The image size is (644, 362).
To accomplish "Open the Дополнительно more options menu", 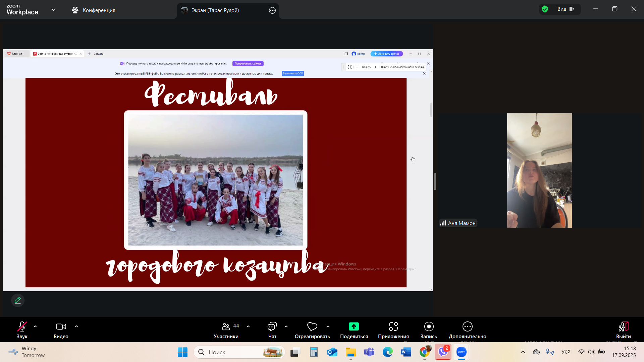I will (x=467, y=327).
